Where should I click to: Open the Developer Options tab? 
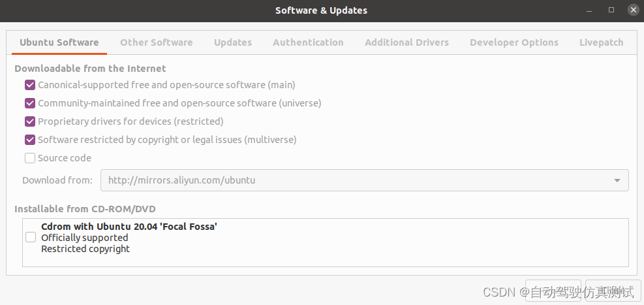click(x=514, y=42)
